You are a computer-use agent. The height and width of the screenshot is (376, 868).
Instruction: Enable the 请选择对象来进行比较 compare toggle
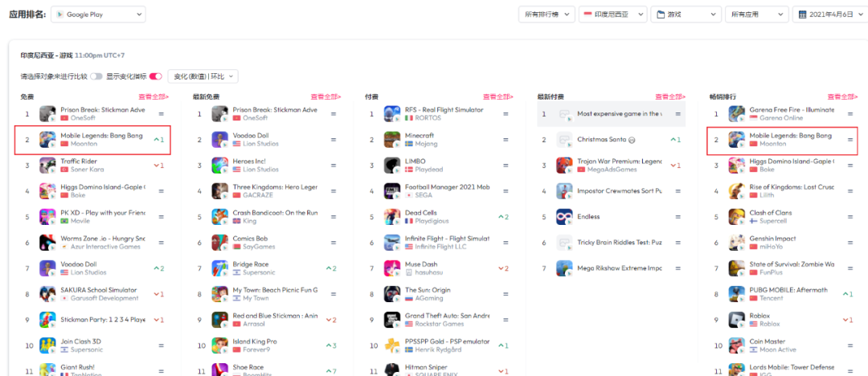click(x=96, y=76)
